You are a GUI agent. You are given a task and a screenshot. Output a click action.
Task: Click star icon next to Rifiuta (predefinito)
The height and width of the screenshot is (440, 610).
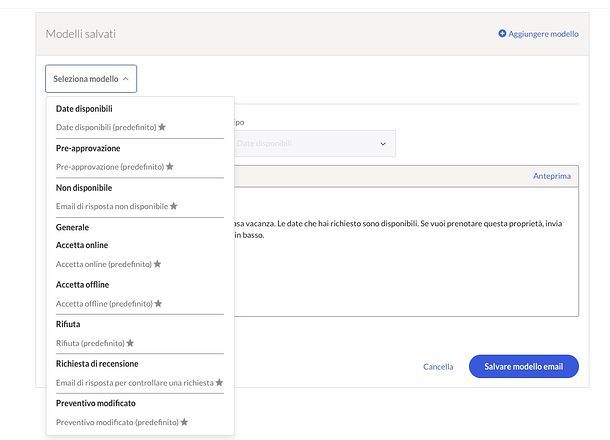130,343
